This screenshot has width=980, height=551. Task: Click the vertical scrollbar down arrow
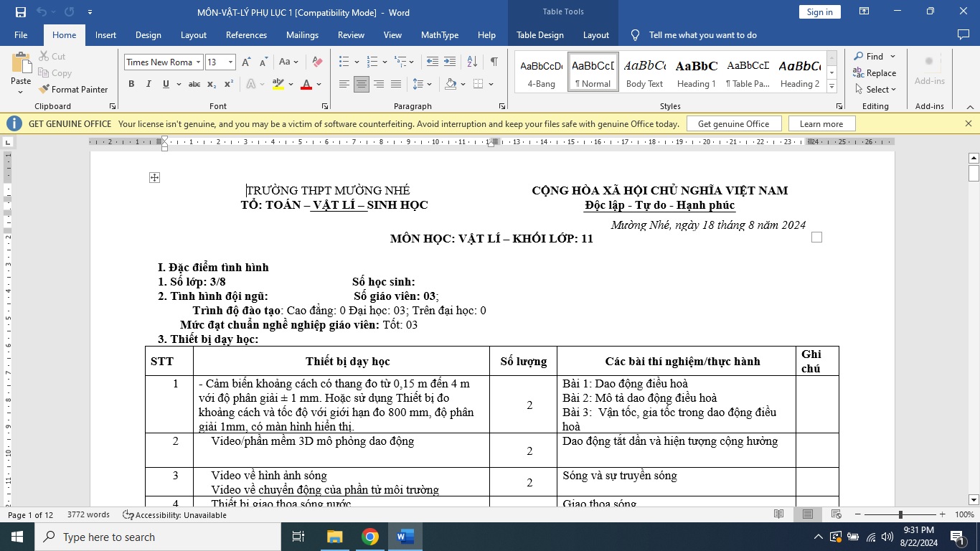(x=974, y=499)
